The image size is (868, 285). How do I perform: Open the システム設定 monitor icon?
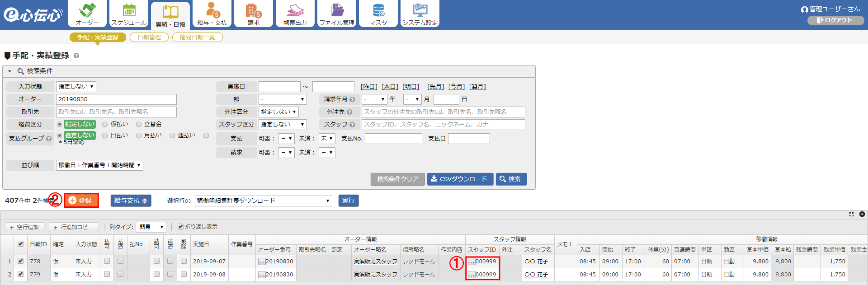tap(420, 14)
